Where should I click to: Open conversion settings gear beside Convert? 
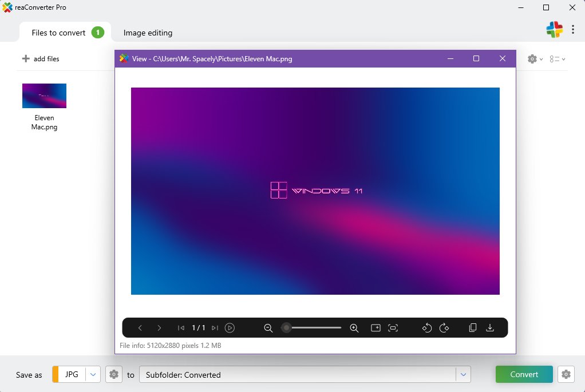566,374
